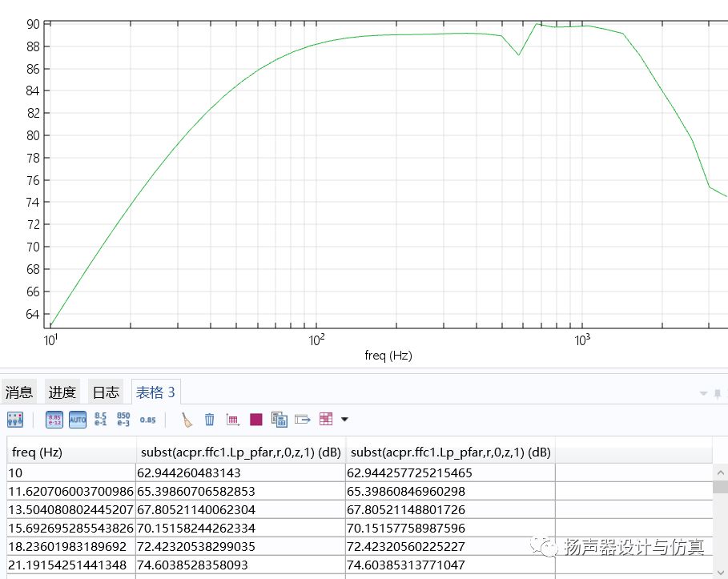Click the magenta table surface icon
Screen dimensions: 728x579
coord(256,419)
